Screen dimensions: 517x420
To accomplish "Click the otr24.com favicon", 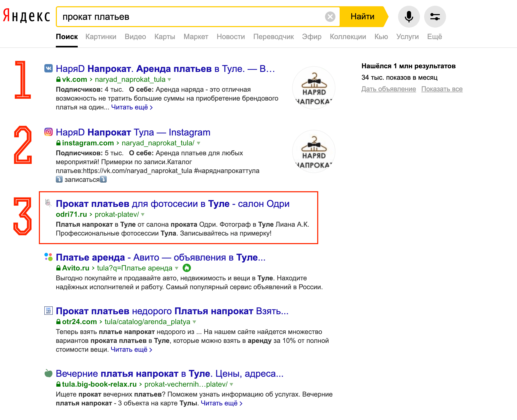I will 49,311.
